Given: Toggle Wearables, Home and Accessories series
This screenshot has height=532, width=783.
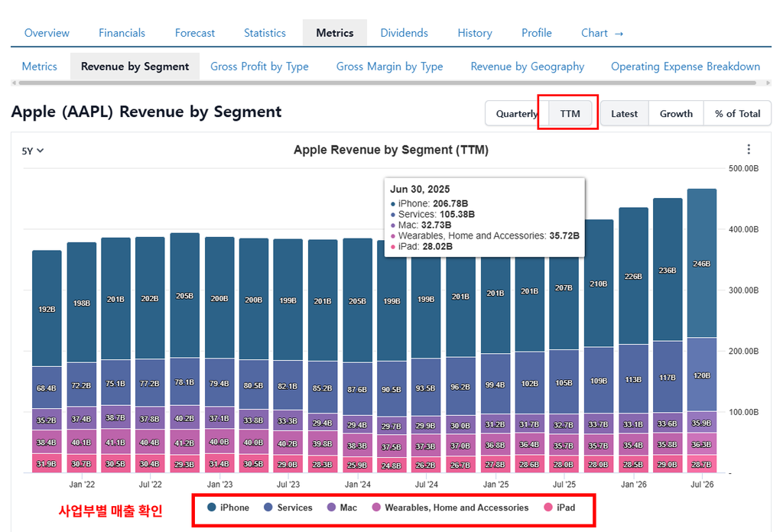Looking at the screenshot, I should click(x=450, y=508).
